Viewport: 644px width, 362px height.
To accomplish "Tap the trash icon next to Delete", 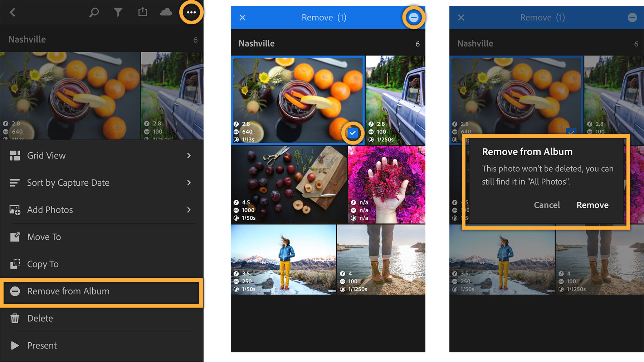I will point(15,318).
